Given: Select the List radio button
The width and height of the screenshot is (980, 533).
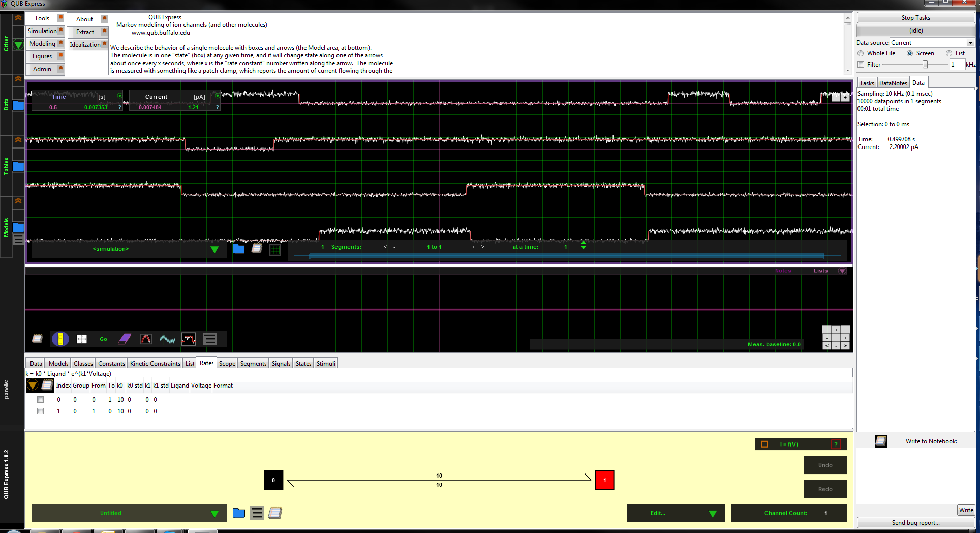Looking at the screenshot, I should pyautogui.click(x=949, y=53).
